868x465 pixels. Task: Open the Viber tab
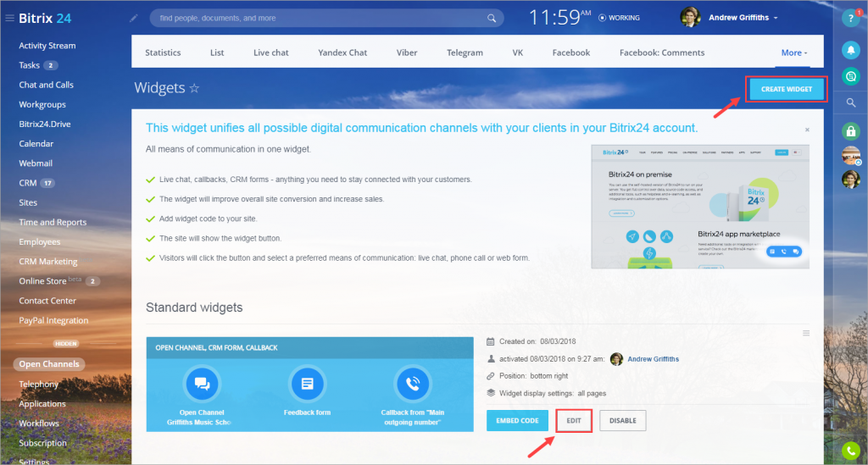tap(406, 53)
